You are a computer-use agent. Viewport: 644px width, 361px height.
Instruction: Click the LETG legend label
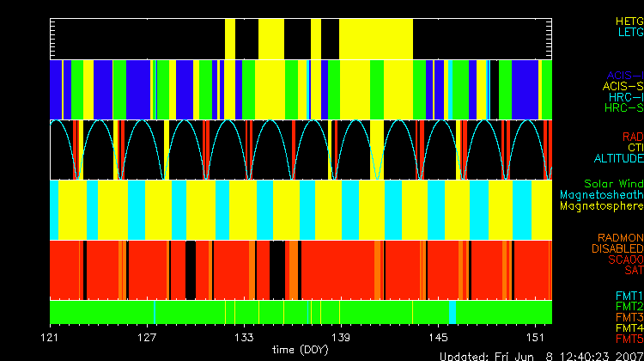[629, 33]
